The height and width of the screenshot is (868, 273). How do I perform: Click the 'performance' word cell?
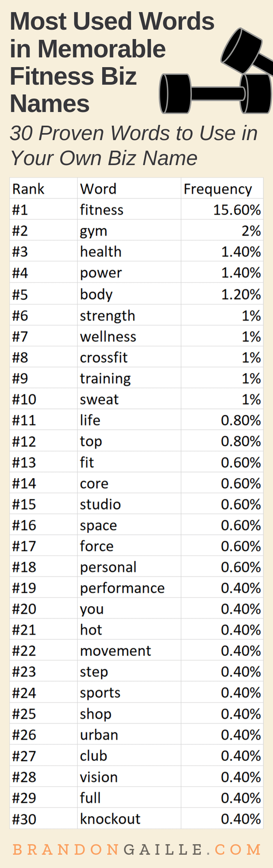(122, 588)
